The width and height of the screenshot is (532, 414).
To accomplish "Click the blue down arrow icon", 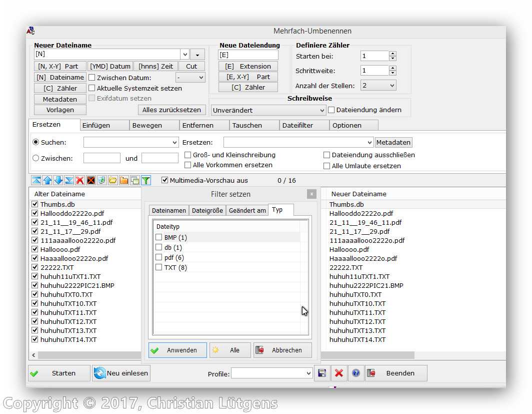I will coord(58,180).
